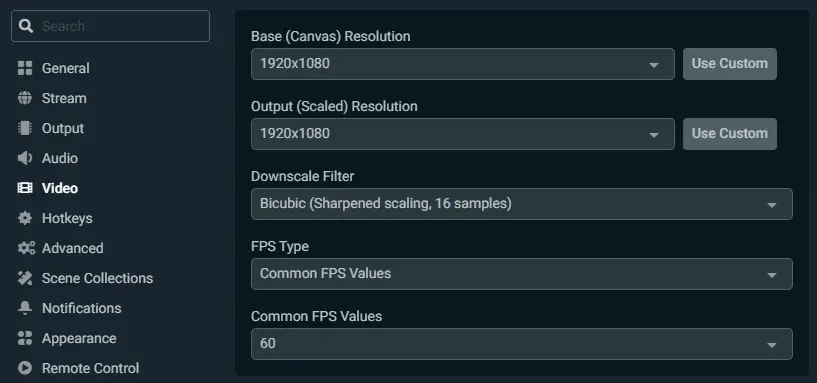Click the Appearance palette icon
Screen dimensions: 817x383
24,338
